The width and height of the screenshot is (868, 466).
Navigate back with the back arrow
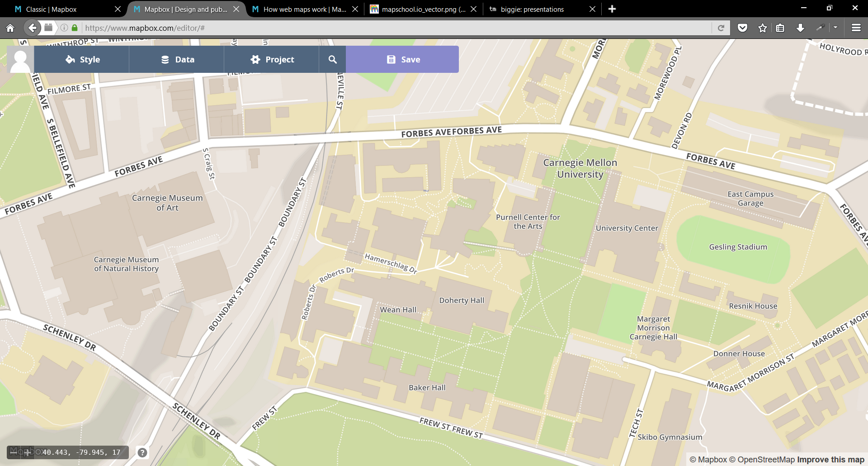32,28
